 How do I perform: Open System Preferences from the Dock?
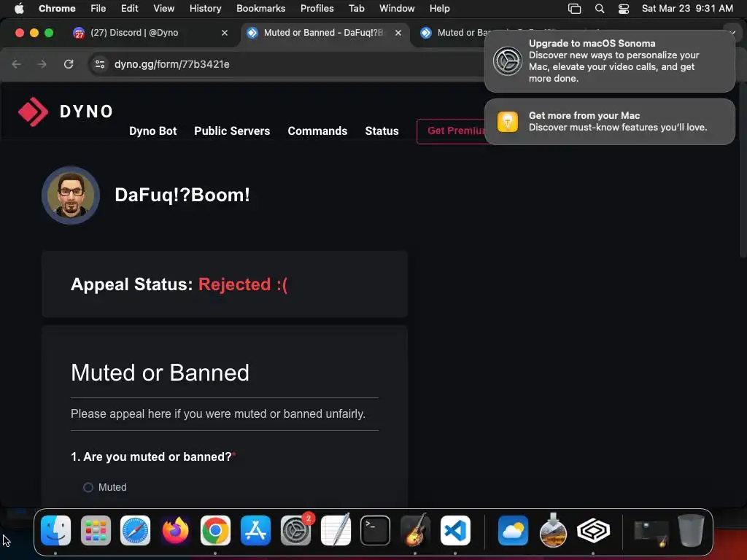coord(296,531)
